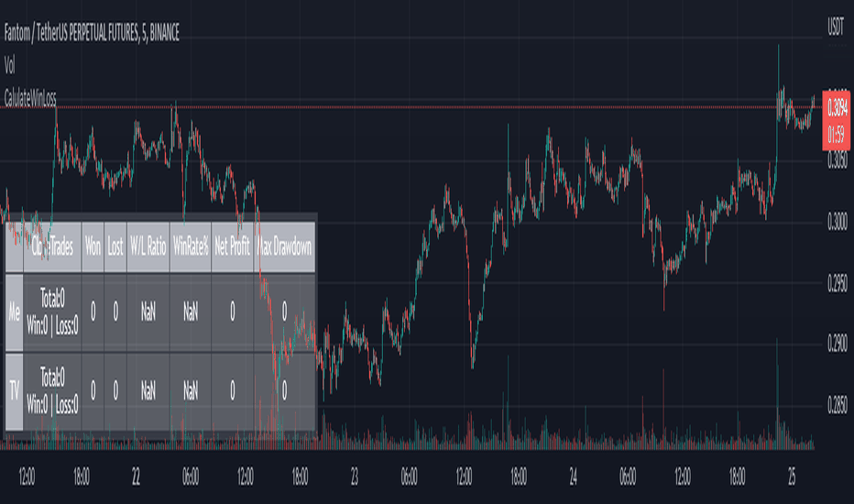
Task: Click the 0.3000 price axis label
Action: pyautogui.click(x=838, y=222)
